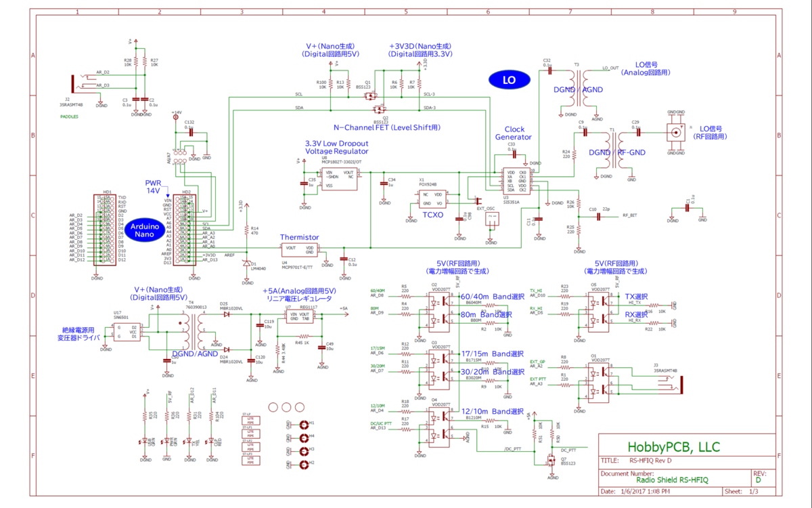Click the O2 VOD207T optocoupler block
This screenshot has height=508, width=812.
pyautogui.click(x=440, y=311)
